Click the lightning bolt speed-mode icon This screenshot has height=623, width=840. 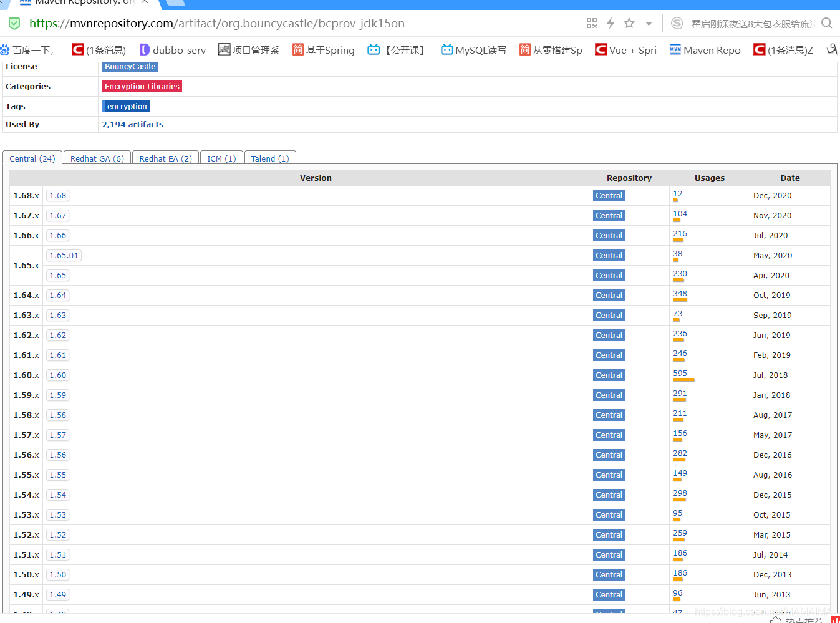[611, 23]
